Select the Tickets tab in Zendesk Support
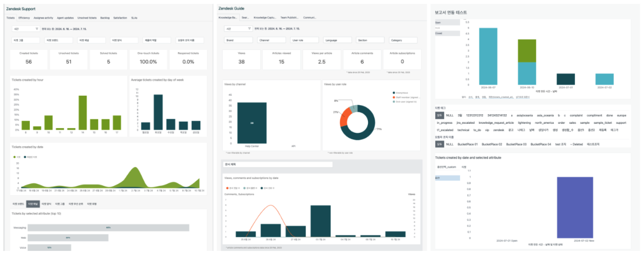The width and height of the screenshot is (644, 256). pos(11,18)
